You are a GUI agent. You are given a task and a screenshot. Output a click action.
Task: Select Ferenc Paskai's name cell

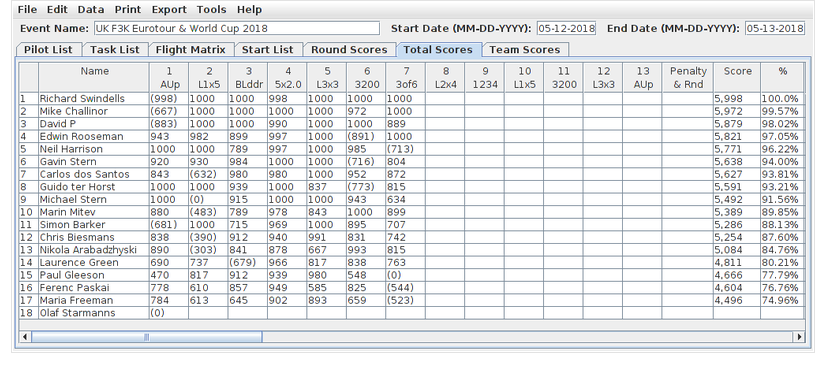coord(94,288)
